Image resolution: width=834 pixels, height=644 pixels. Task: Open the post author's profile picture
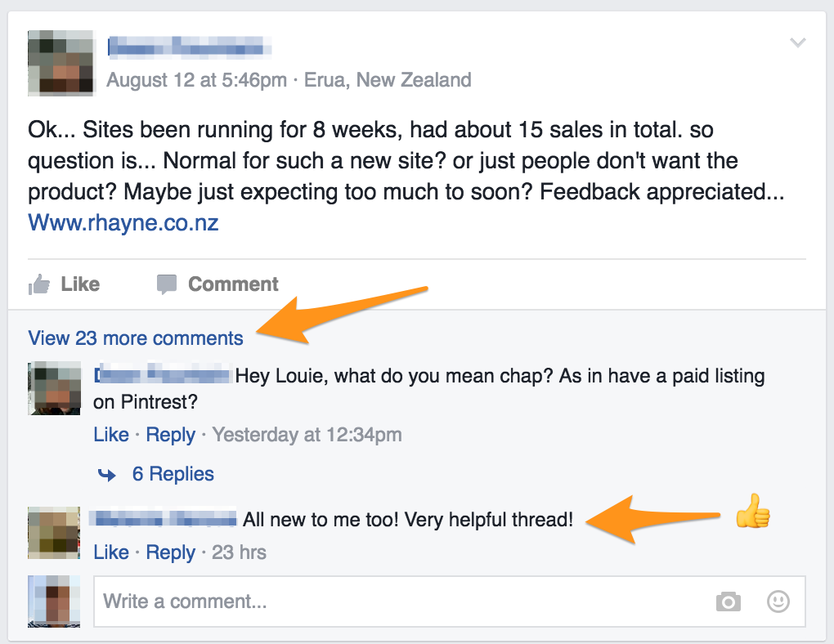coord(61,62)
